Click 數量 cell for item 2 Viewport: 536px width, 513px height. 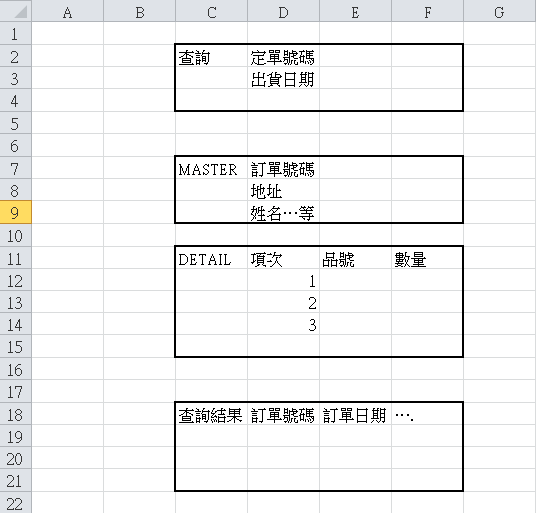coord(428,302)
